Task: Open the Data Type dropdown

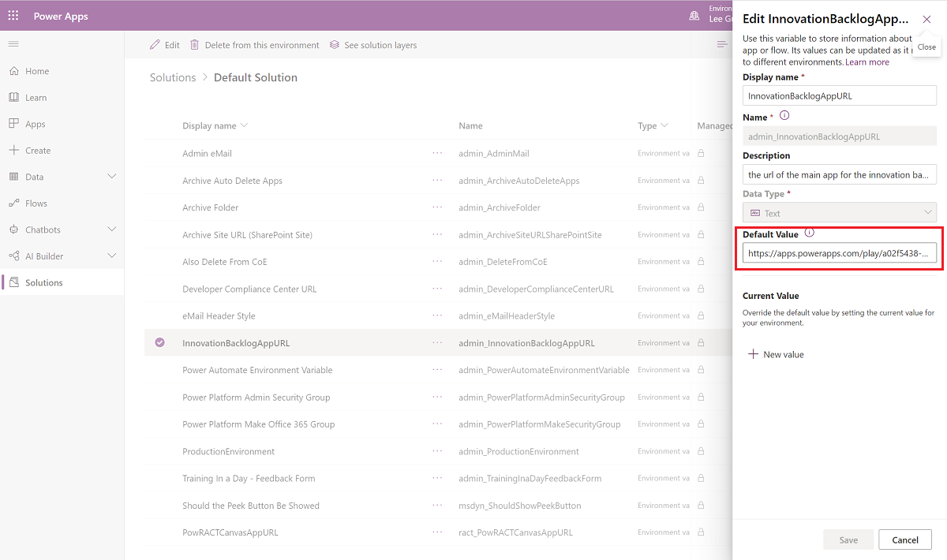Action: (x=839, y=212)
